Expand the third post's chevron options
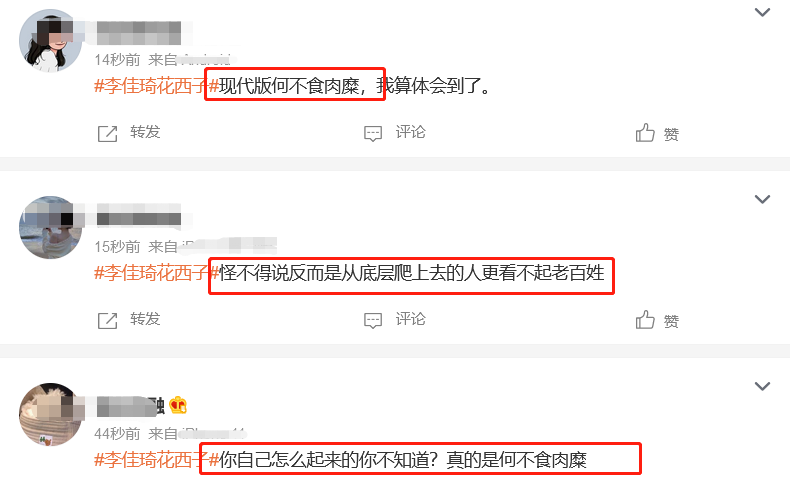790x484 pixels. (x=762, y=386)
